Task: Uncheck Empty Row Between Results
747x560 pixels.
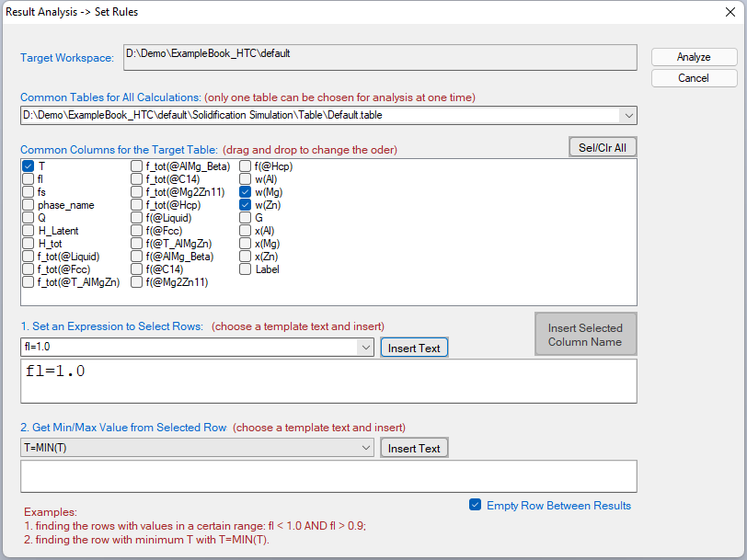Action: point(475,505)
